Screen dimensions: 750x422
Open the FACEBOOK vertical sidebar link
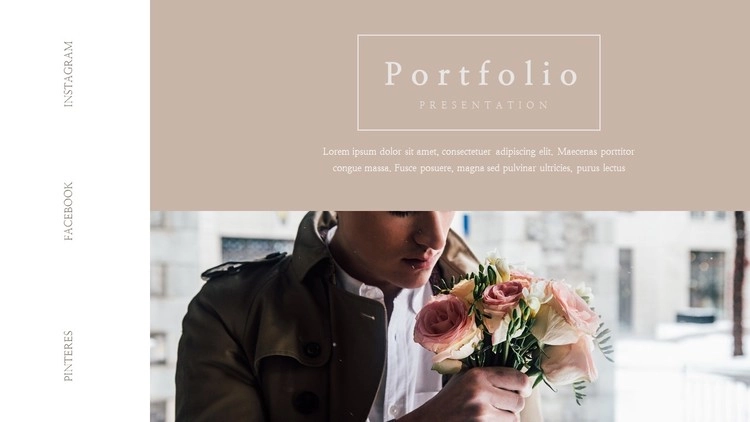click(68, 211)
